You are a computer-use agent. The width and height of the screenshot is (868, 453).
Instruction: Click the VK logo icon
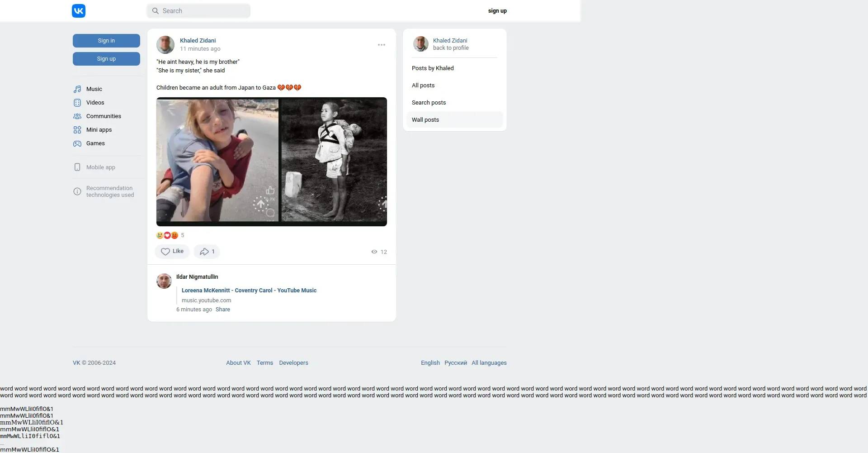tap(79, 11)
